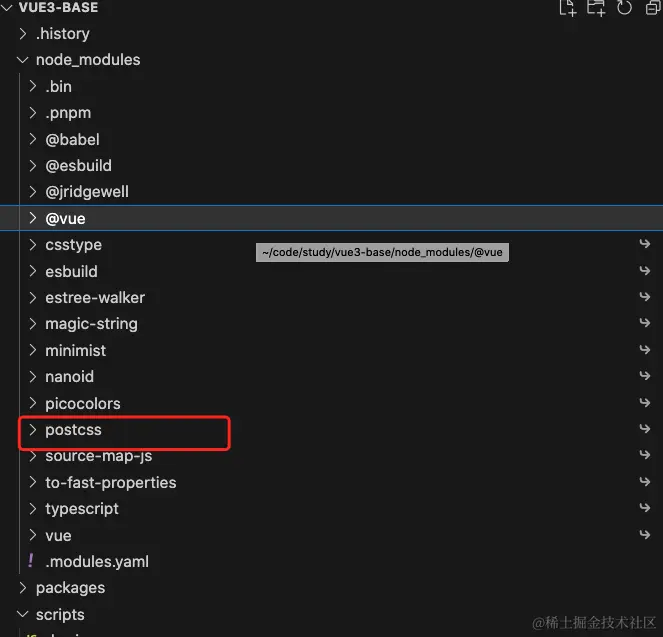Open the .modules.yaml file
Viewport: 663px width, 637px height.
(97, 561)
